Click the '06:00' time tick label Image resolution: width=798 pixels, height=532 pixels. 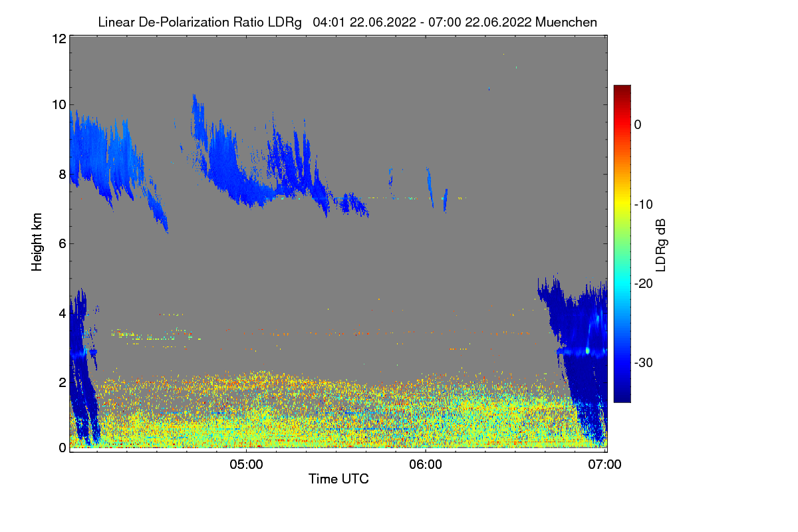pos(426,465)
